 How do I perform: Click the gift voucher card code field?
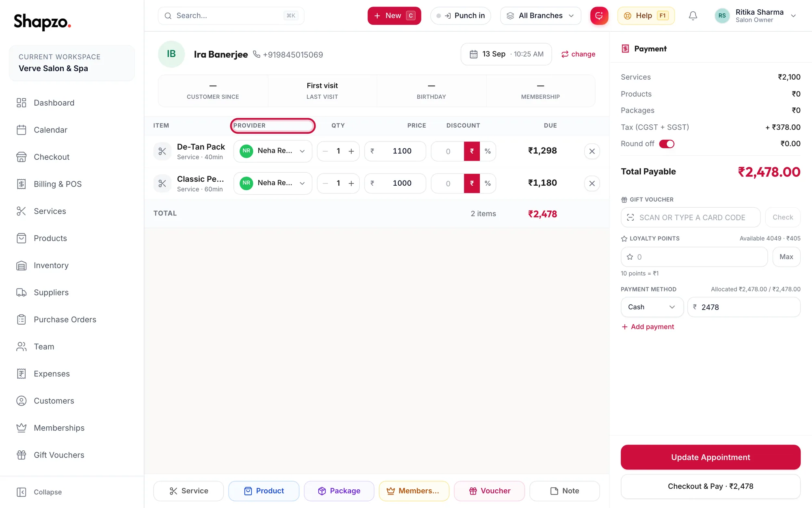click(691, 217)
